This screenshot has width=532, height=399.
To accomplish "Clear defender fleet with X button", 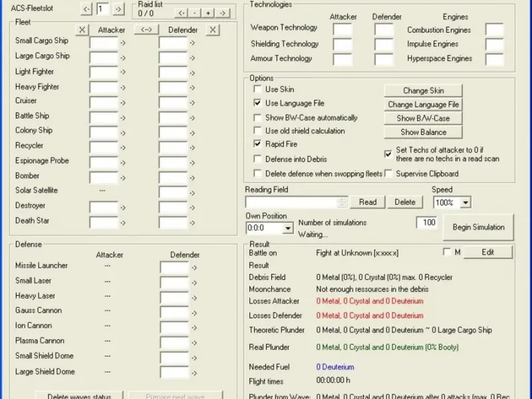I will (212, 30).
